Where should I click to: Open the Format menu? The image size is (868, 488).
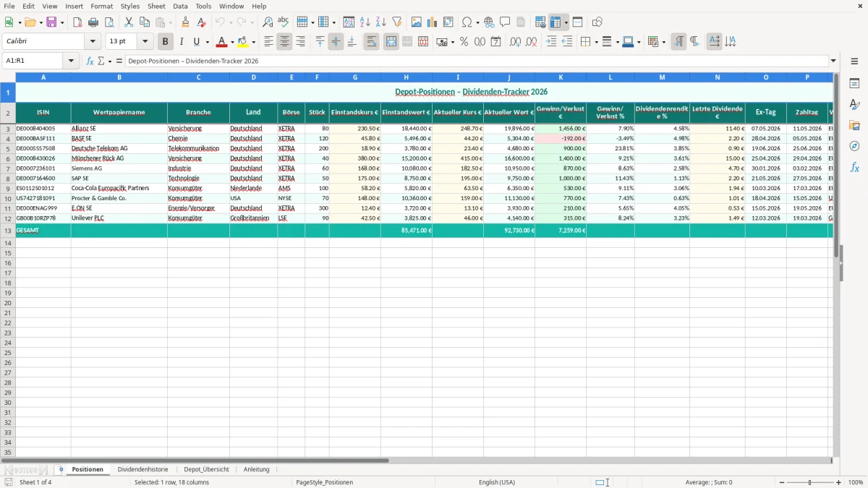[x=101, y=6]
